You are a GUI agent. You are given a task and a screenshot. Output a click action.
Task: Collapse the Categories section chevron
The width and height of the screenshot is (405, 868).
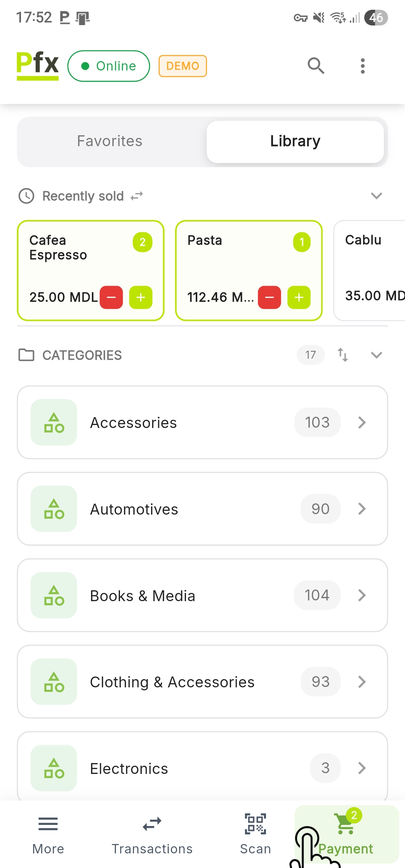pyautogui.click(x=376, y=355)
